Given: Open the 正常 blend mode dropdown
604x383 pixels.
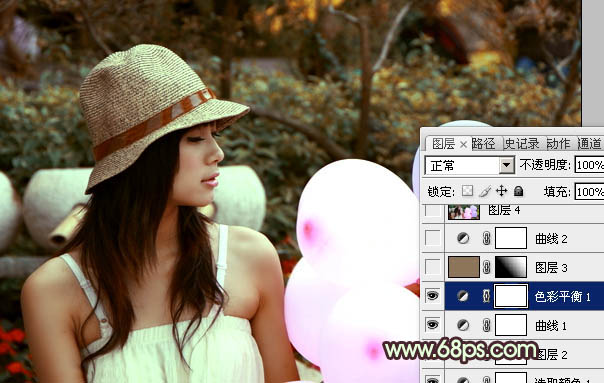Looking at the screenshot, I should (x=470, y=166).
